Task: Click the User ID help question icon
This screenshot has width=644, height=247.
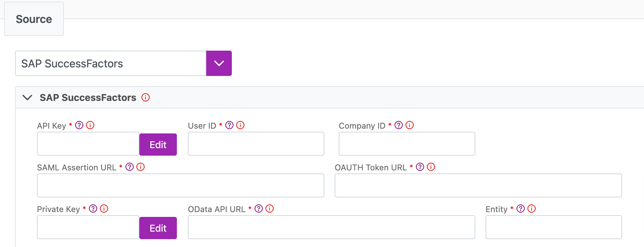Action: [229, 125]
